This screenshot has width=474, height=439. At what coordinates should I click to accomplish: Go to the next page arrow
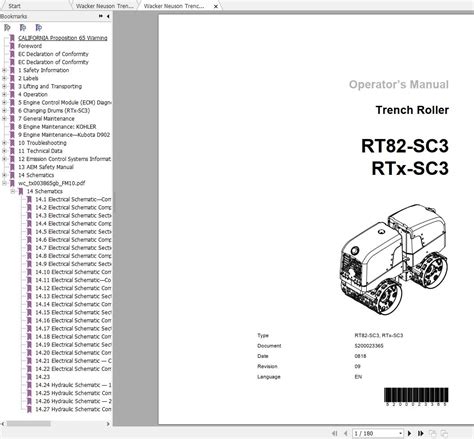(410, 433)
